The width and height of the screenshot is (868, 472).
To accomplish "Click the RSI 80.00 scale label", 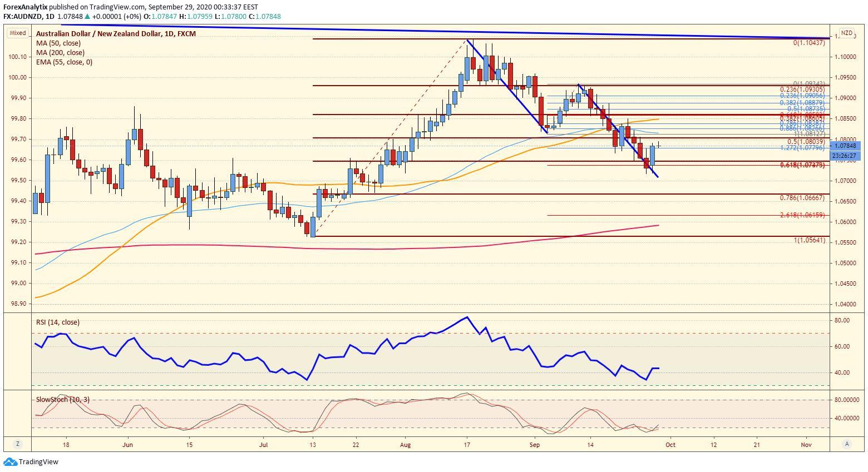I will coord(841,320).
